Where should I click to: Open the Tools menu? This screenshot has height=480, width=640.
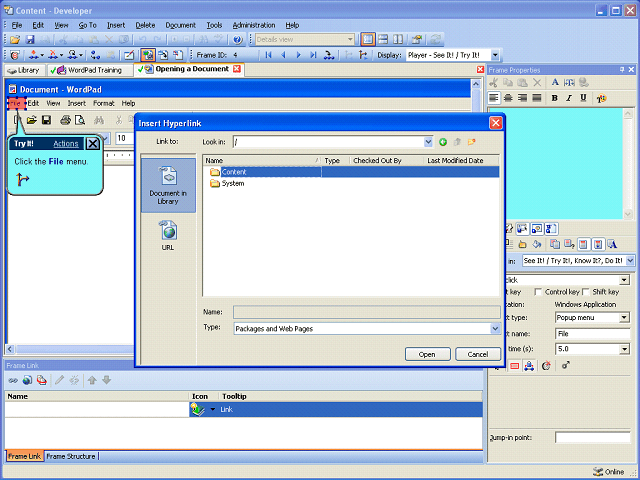(214, 25)
